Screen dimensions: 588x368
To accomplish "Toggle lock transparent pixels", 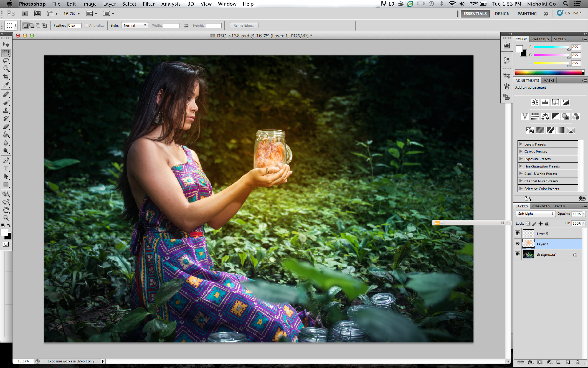I will [528, 223].
